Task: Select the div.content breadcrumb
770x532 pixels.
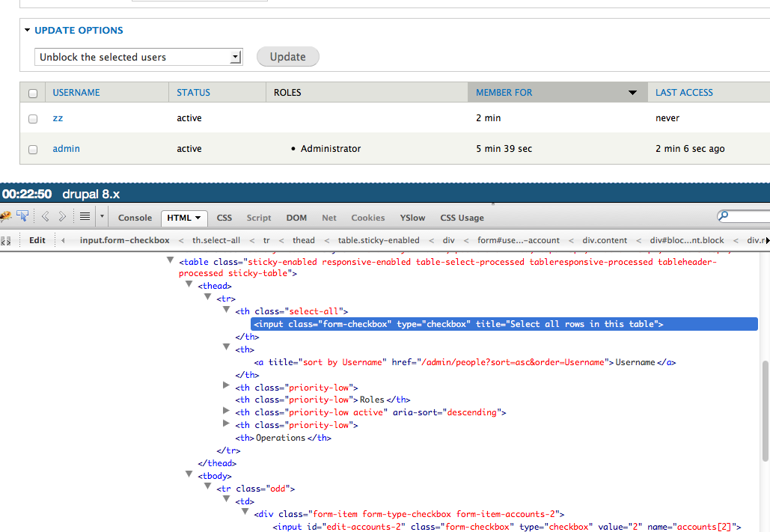Action: 605,240
